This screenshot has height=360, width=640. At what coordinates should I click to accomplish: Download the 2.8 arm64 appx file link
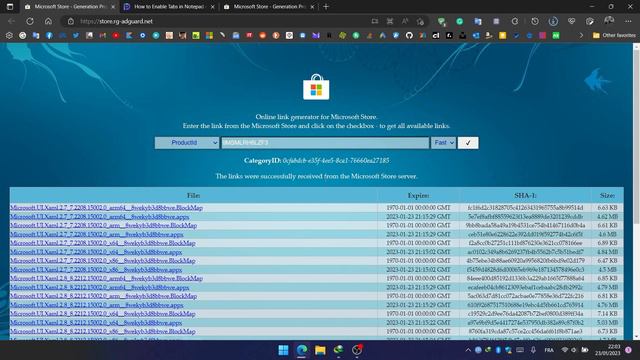[100, 287]
